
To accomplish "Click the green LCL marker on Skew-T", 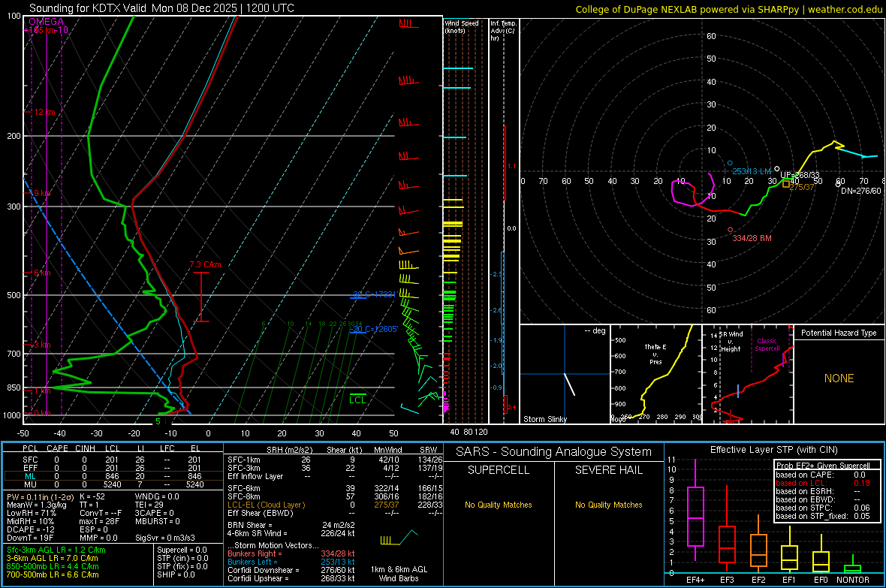I will [357, 399].
